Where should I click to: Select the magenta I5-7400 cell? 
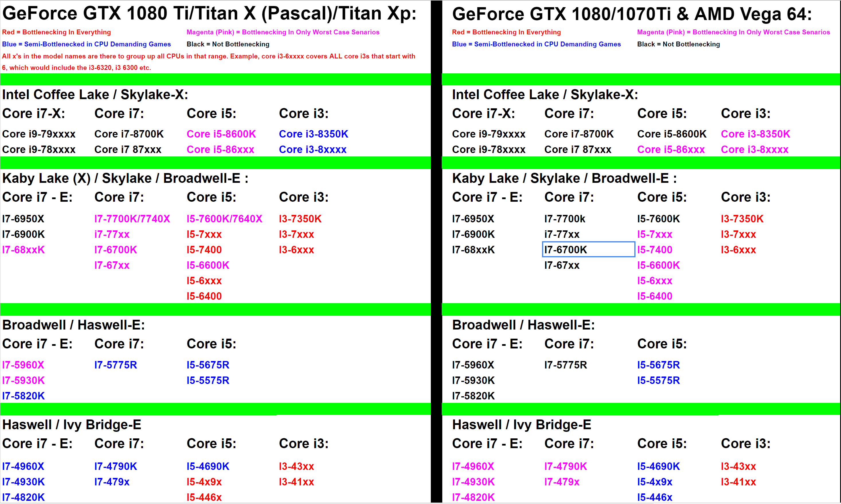654,250
